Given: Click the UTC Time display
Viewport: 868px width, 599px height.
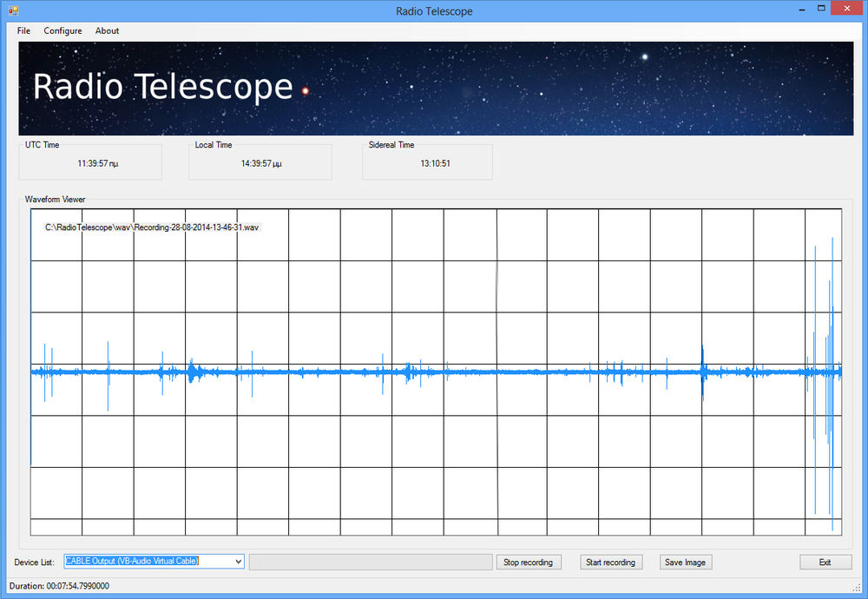Looking at the screenshot, I should tap(89, 161).
